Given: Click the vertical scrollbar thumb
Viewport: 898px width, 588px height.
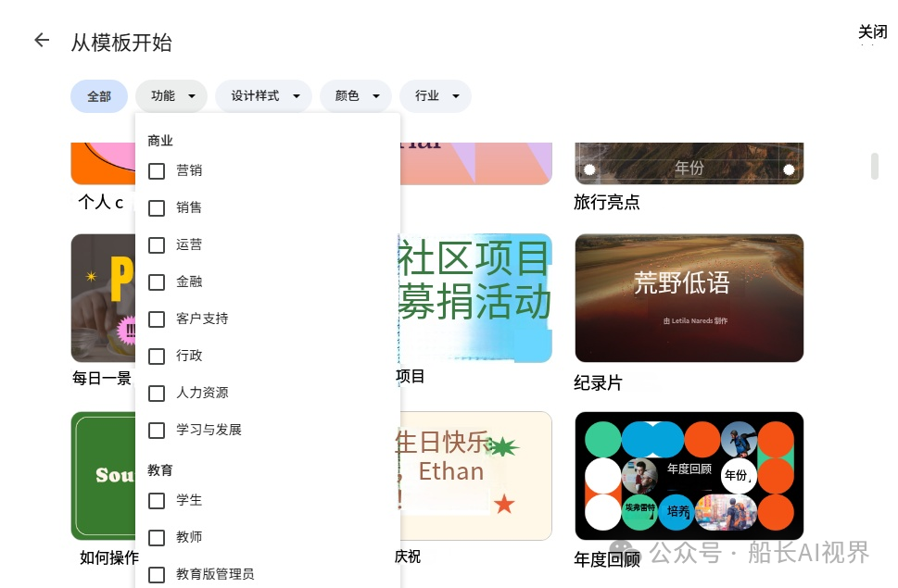Looking at the screenshot, I should 875,166.
